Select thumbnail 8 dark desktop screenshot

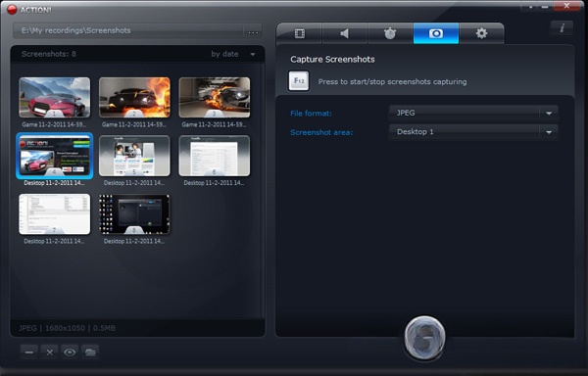click(x=134, y=214)
